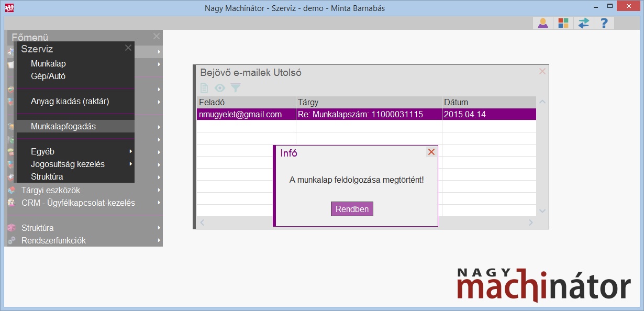Close the Főmenü panel
644x311 pixels.
(156, 36)
